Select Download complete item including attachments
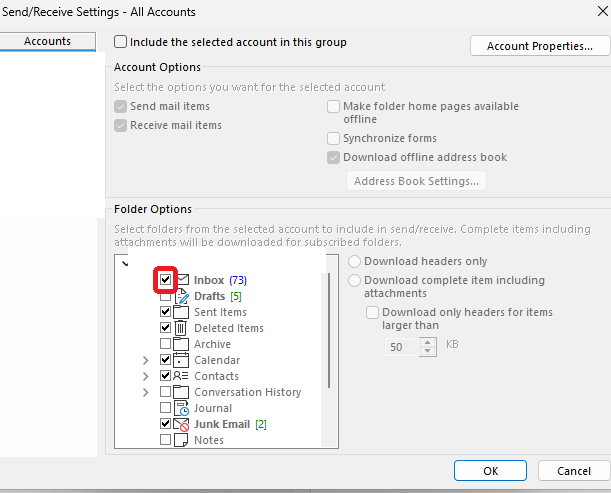This screenshot has width=611, height=493. coord(354,280)
